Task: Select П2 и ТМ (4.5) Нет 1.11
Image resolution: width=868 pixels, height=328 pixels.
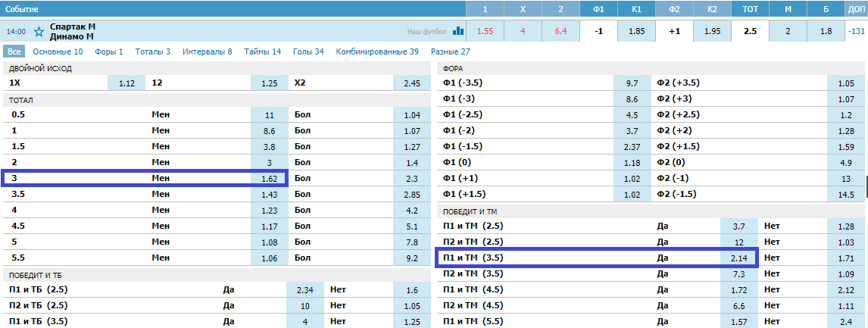Action: [846, 305]
